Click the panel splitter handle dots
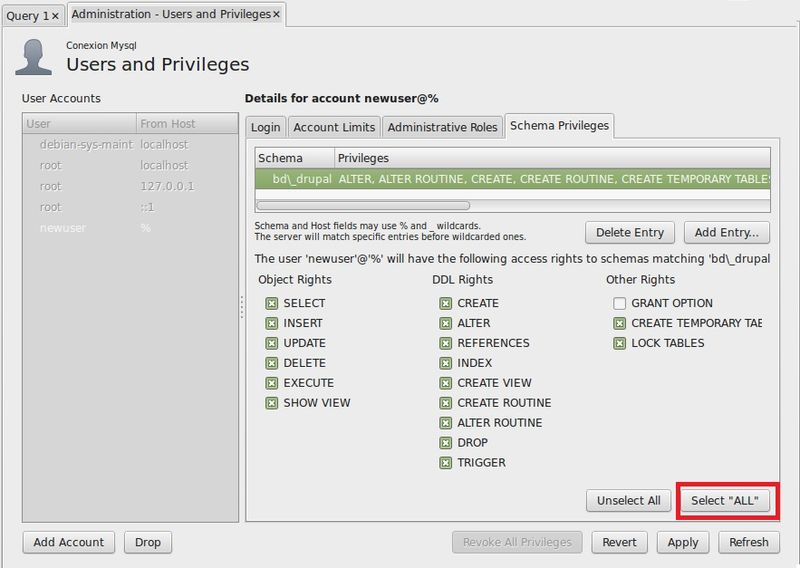Viewport: 800px width, 568px height. (x=242, y=307)
